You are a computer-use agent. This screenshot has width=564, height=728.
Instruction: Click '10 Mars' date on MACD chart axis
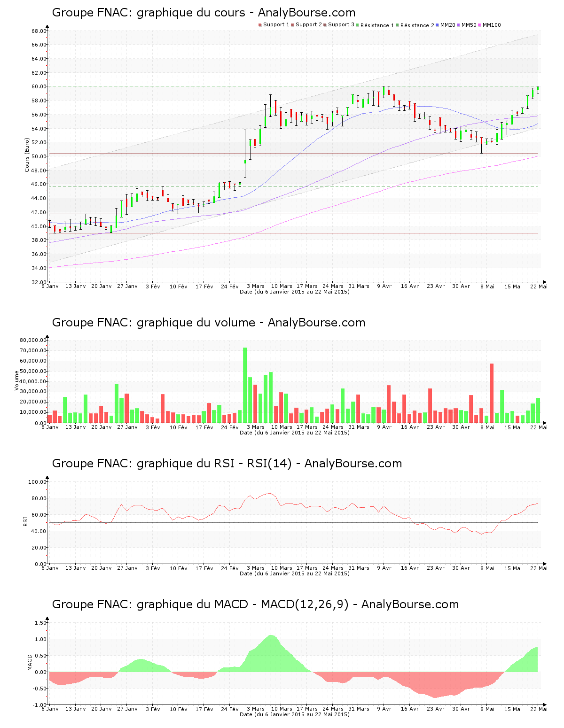pos(282,709)
